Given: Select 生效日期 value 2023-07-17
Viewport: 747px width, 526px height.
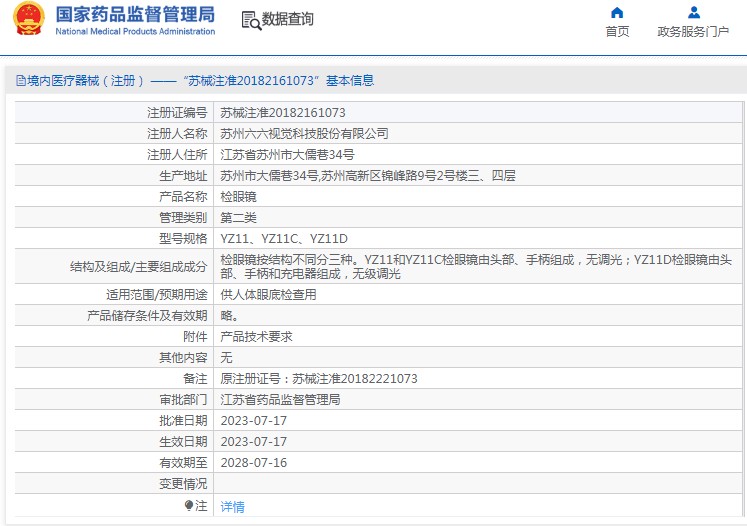Looking at the screenshot, I should point(253,442).
